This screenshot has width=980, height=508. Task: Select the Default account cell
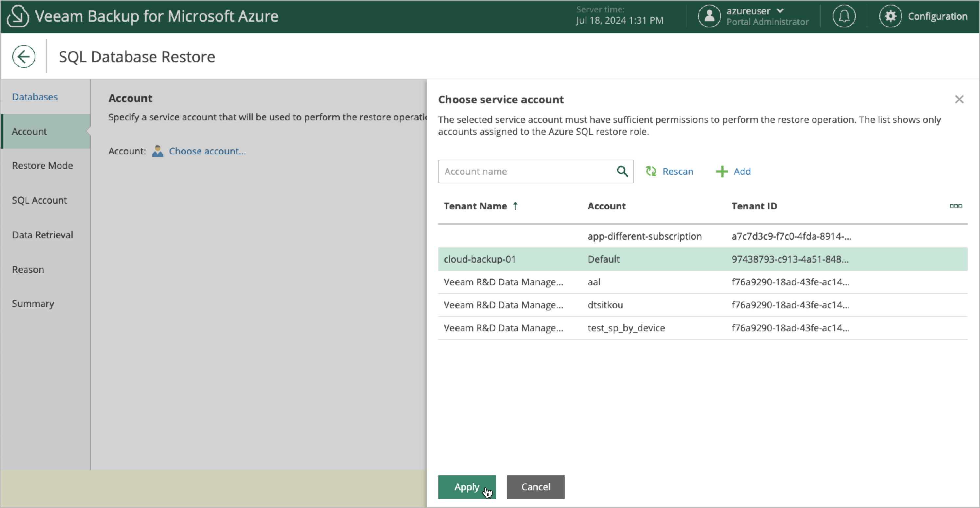604,259
